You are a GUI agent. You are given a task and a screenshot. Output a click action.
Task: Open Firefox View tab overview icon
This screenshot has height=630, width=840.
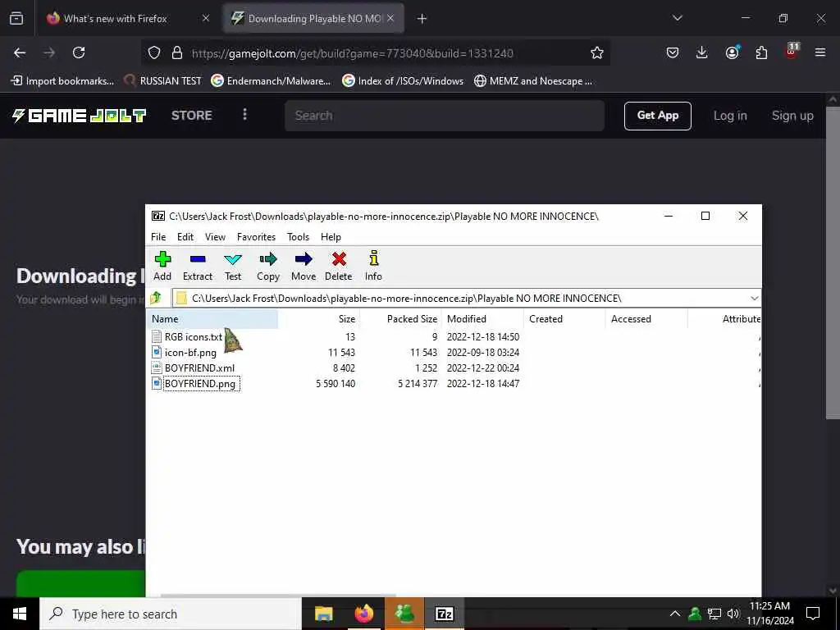click(x=16, y=18)
